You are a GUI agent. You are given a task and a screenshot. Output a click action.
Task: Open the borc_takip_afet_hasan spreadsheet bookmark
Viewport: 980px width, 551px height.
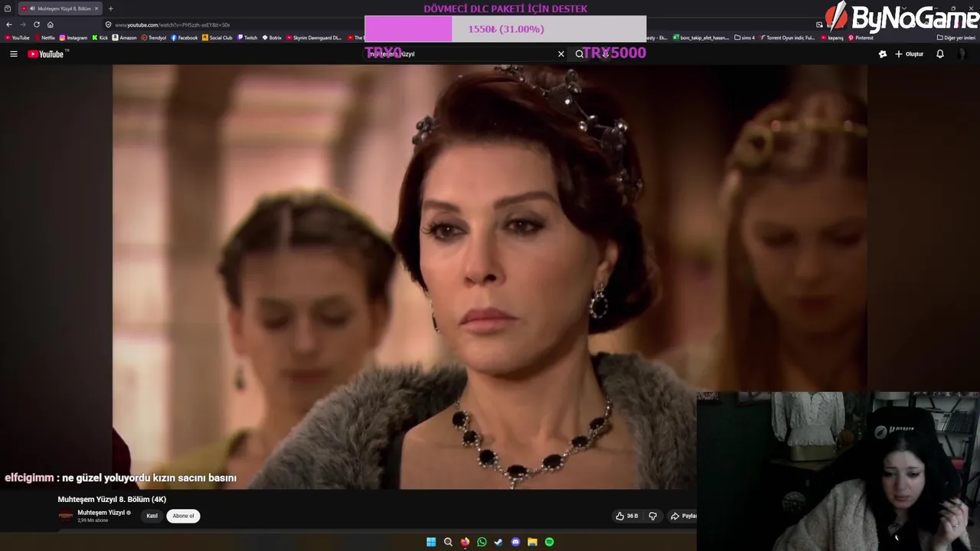[701, 37]
